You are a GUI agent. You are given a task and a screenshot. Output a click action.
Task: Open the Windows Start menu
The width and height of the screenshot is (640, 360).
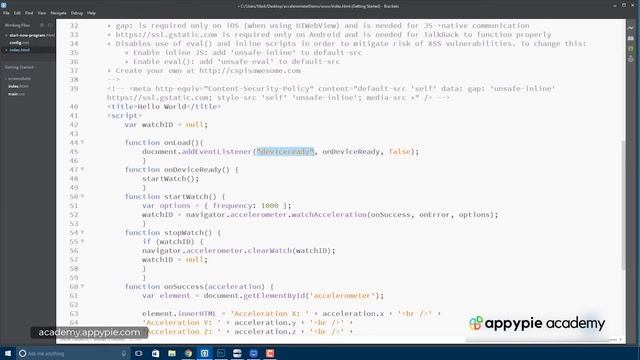tap(8, 353)
